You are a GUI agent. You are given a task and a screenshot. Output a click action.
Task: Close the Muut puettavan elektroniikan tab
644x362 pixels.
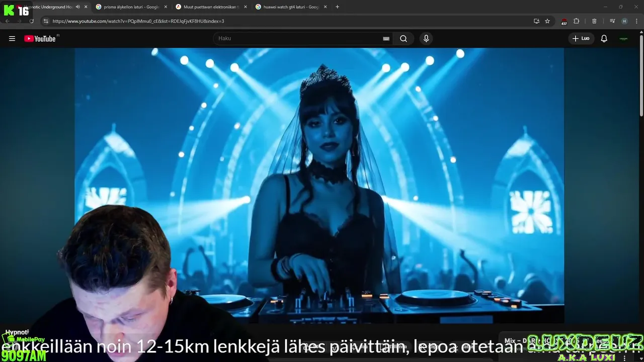(246, 7)
